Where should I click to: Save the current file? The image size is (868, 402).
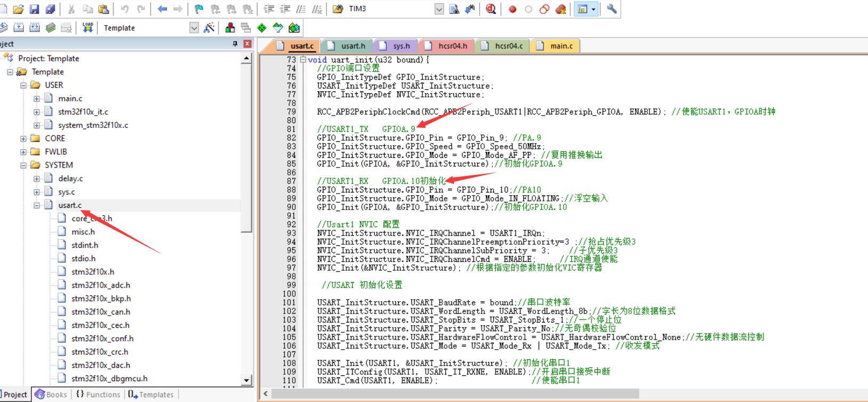[35, 9]
